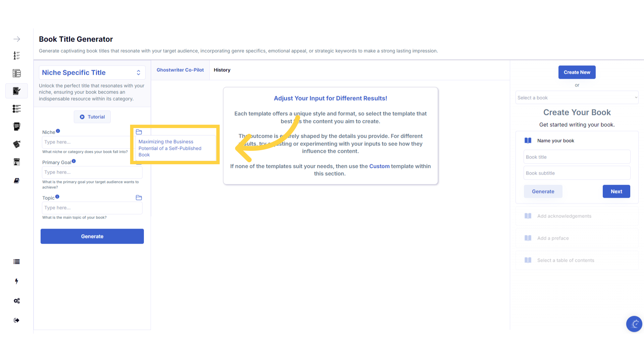Switch to the History tab
The width and height of the screenshot is (644, 362).
(x=222, y=70)
